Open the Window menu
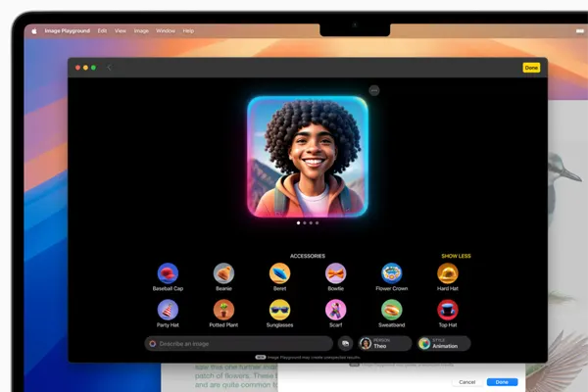Image resolution: width=588 pixels, height=392 pixels. click(166, 30)
